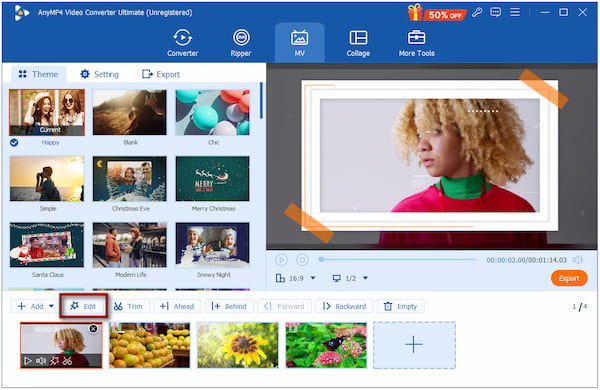
Task: Click the Add button
Action: [x=31, y=306]
